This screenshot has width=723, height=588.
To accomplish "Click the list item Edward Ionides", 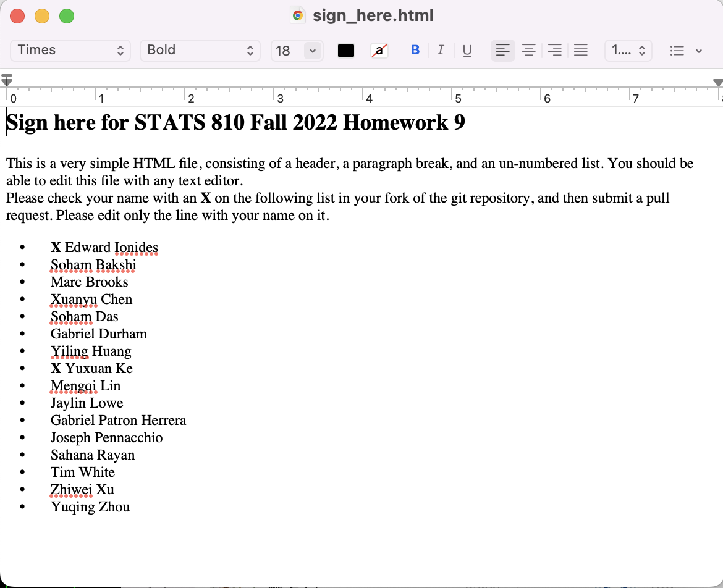I will (104, 247).
